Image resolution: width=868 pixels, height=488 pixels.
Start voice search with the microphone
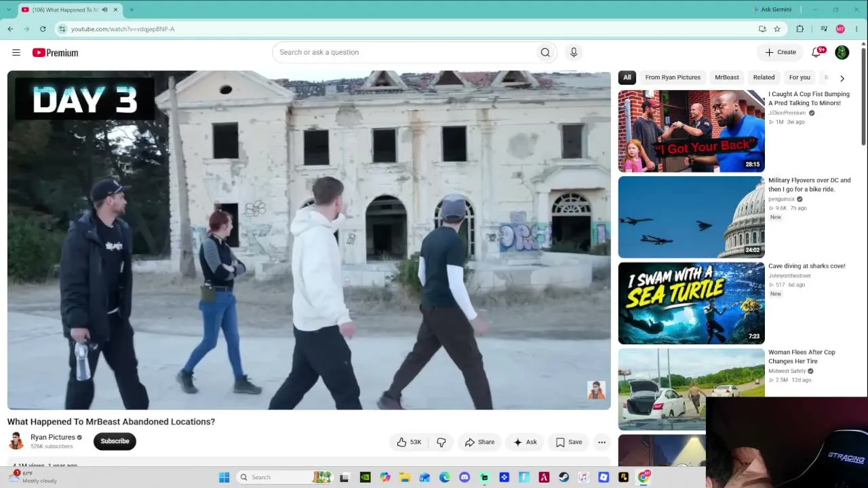click(x=574, y=52)
